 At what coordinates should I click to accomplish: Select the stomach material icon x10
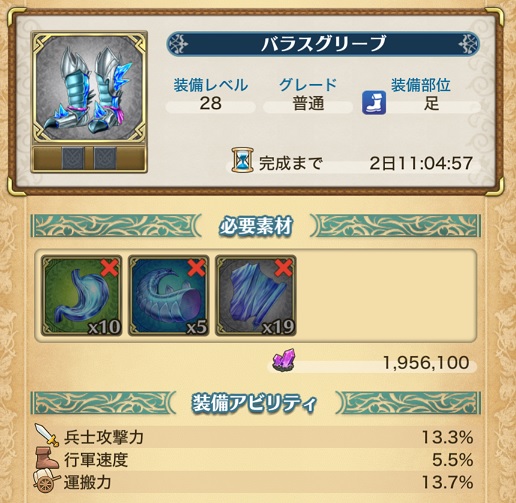click(82, 296)
